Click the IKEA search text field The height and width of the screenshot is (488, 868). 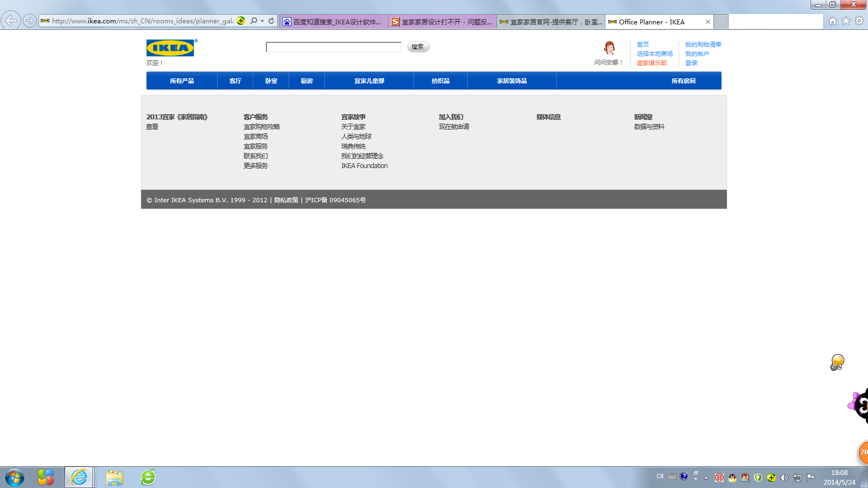pos(333,47)
